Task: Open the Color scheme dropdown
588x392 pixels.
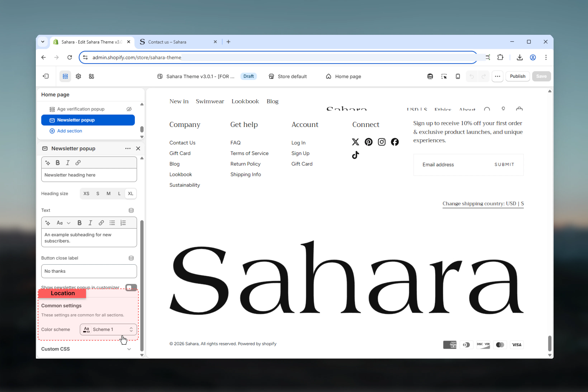Action: point(108,329)
